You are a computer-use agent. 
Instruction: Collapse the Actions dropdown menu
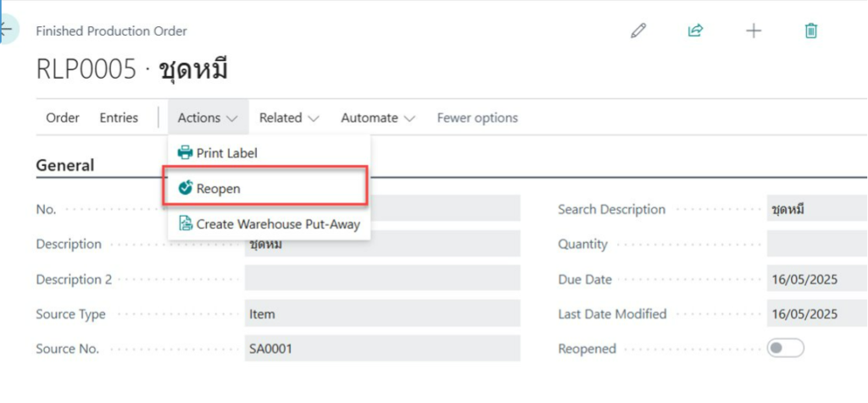[x=209, y=118]
